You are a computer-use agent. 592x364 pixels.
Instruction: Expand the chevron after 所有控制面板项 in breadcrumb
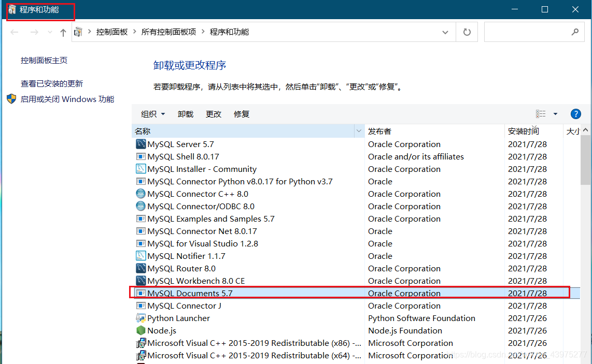(203, 32)
